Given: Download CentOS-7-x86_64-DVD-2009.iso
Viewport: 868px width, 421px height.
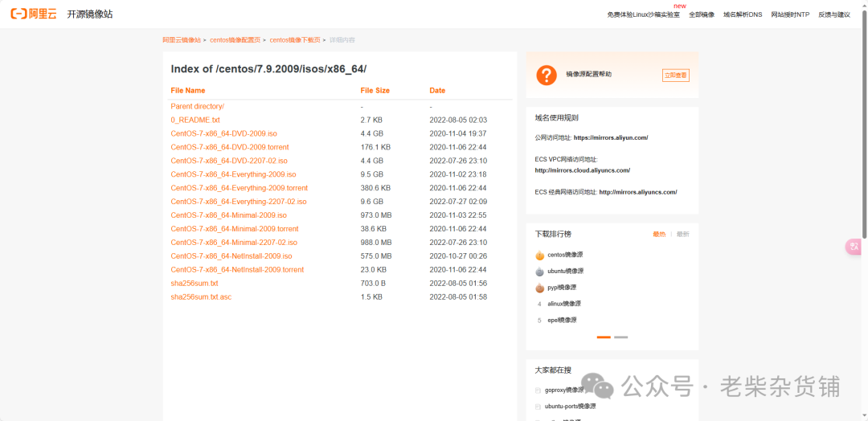Looking at the screenshot, I should [x=223, y=133].
